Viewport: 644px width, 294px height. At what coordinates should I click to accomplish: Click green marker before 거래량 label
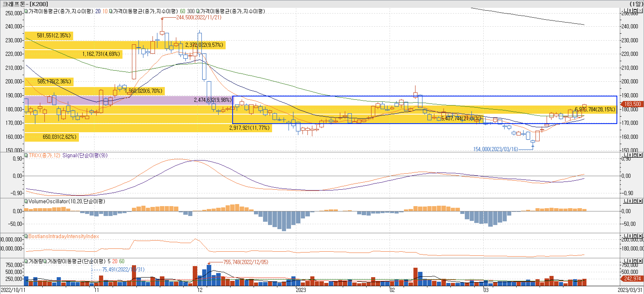click(26, 261)
